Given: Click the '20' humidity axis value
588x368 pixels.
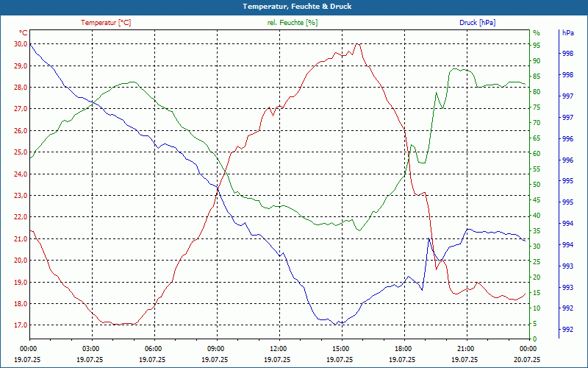Looking at the screenshot, I should 537,277.
